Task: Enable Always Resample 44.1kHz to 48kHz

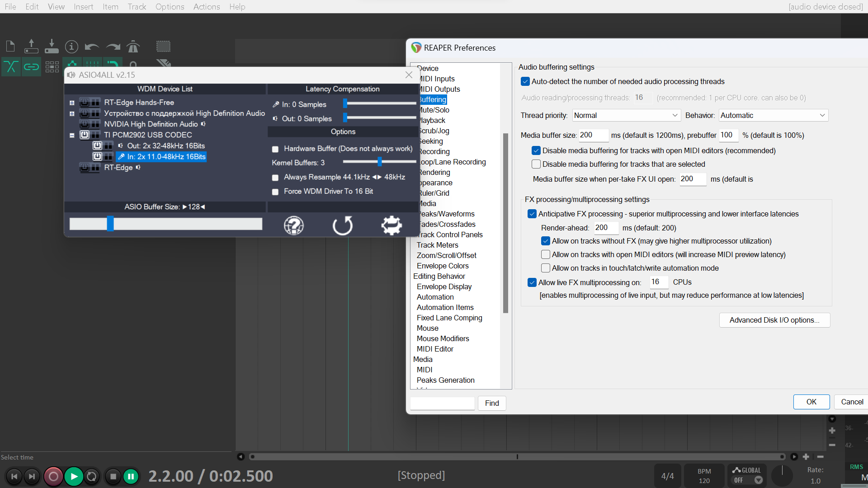Action: (x=275, y=178)
